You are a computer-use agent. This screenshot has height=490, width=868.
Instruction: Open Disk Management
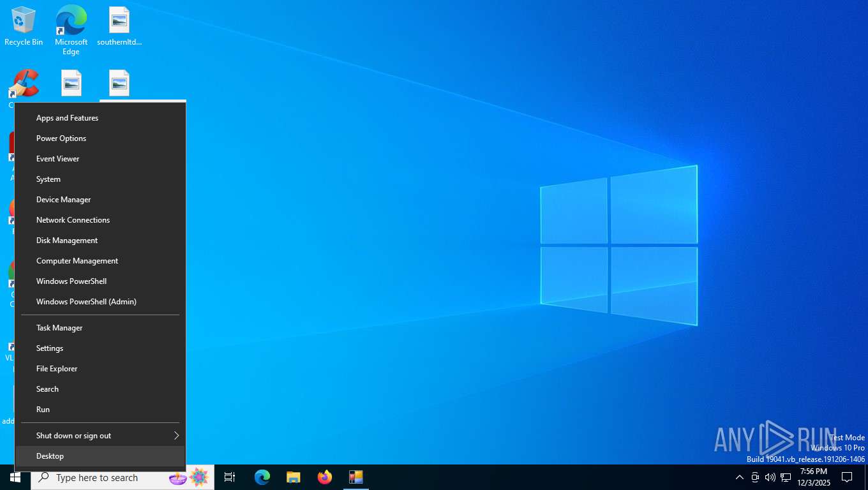pyautogui.click(x=100, y=241)
